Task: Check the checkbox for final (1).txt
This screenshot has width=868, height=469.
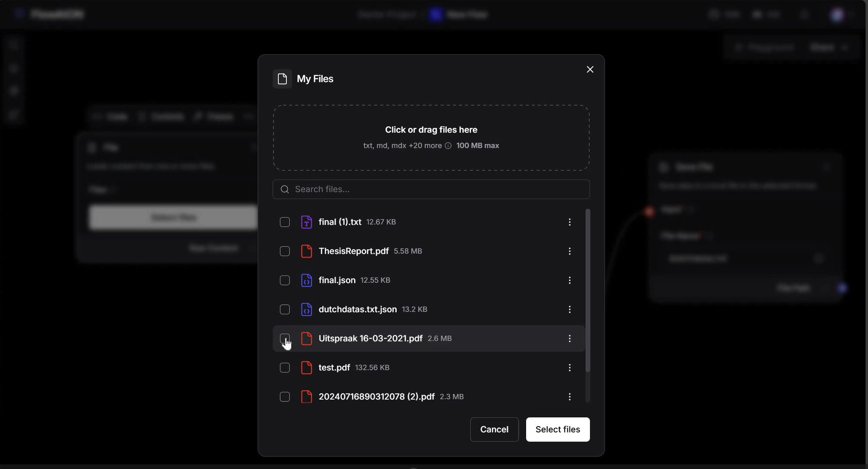Action: [284, 222]
